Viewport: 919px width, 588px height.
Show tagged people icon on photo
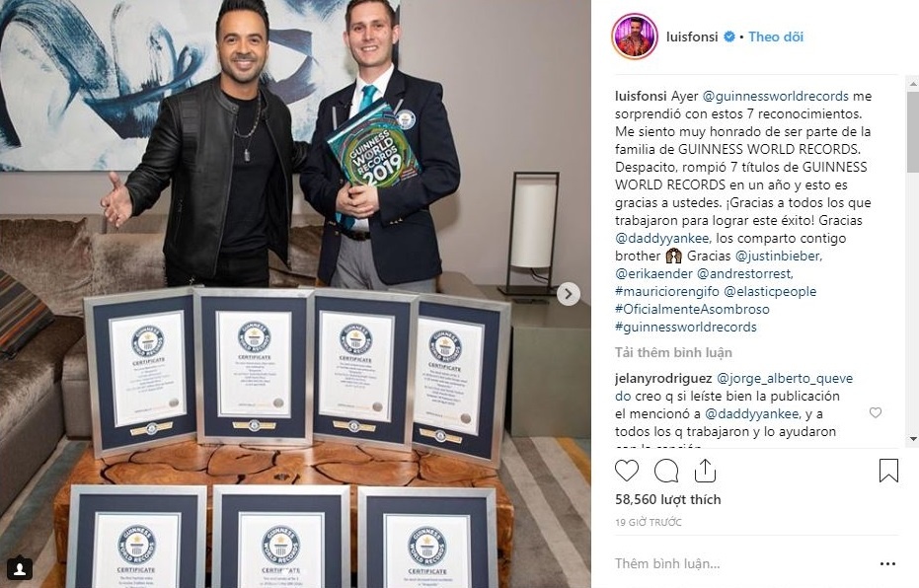click(x=20, y=568)
